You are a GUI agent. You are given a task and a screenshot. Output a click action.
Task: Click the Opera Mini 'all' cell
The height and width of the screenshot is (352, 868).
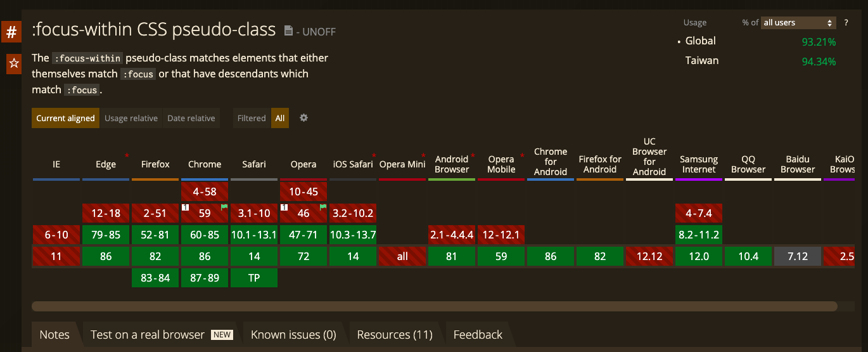coord(402,256)
